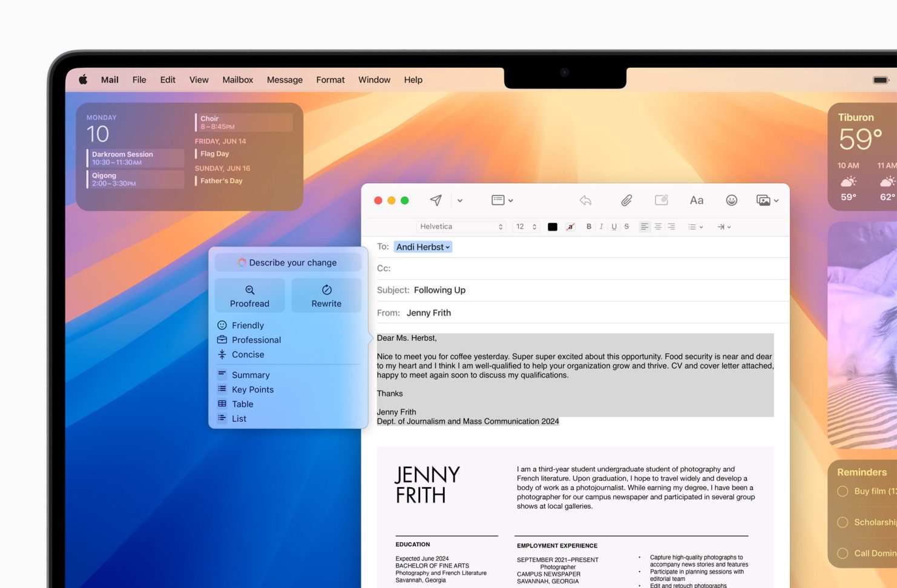Align text right
The width and height of the screenshot is (897, 588).
pos(671,227)
